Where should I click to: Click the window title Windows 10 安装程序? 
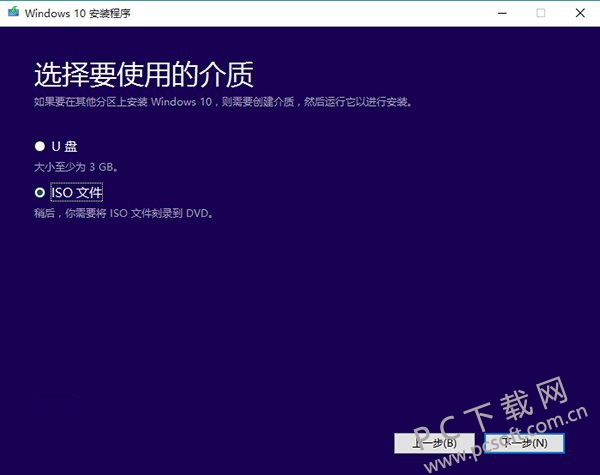pos(78,13)
